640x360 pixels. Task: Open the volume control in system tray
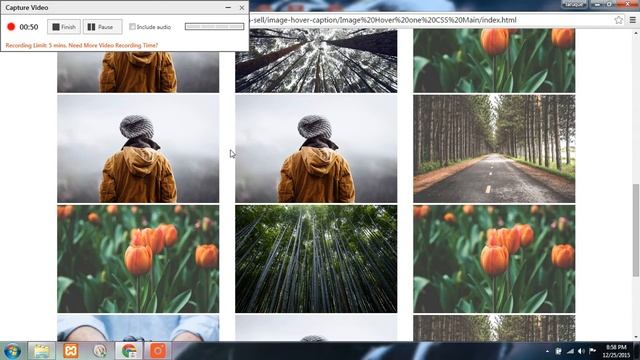tap(581, 351)
